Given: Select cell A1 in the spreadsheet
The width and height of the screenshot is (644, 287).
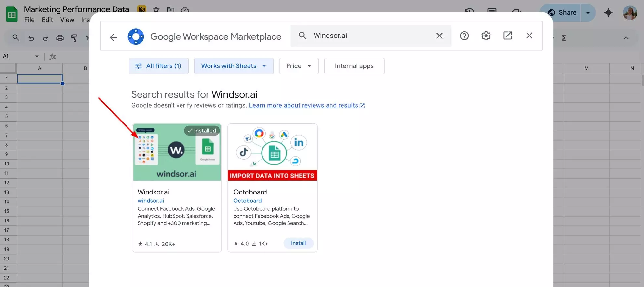Looking at the screenshot, I should pos(40,79).
